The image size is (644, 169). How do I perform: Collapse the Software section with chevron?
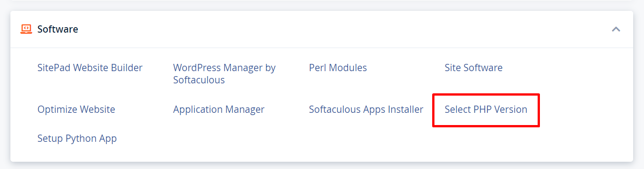click(616, 29)
